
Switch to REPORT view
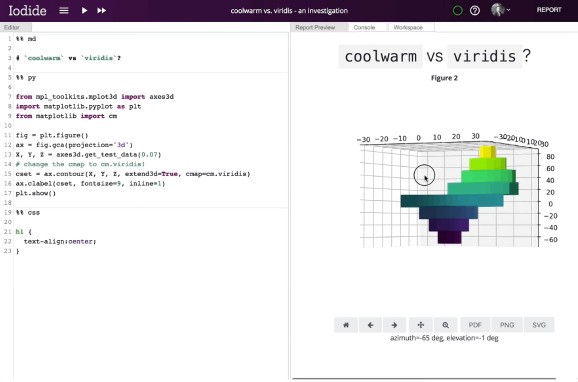(549, 10)
